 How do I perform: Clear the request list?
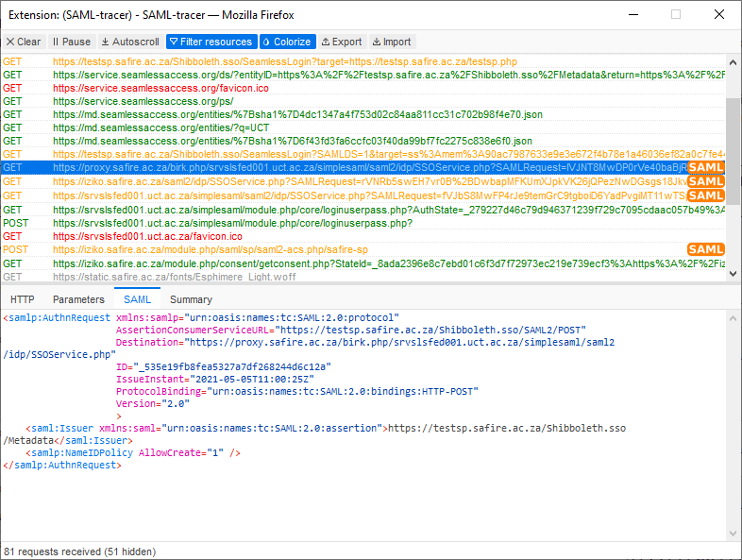[24, 42]
